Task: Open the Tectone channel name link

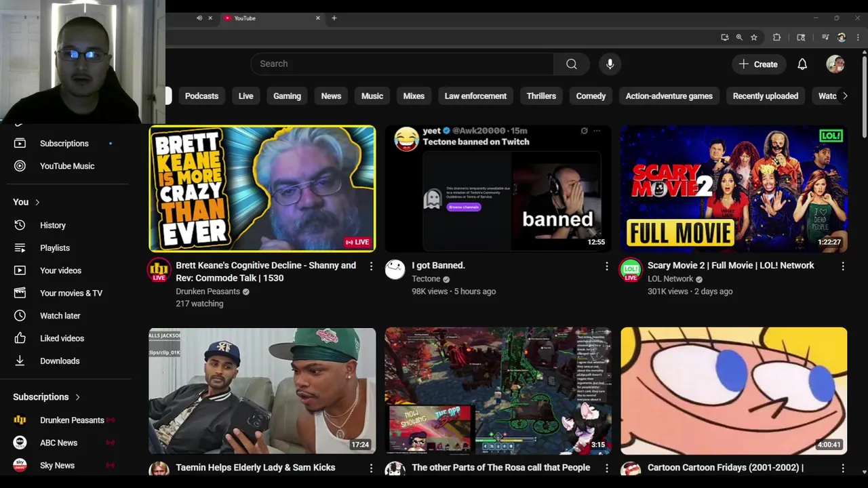Action: point(426,279)
